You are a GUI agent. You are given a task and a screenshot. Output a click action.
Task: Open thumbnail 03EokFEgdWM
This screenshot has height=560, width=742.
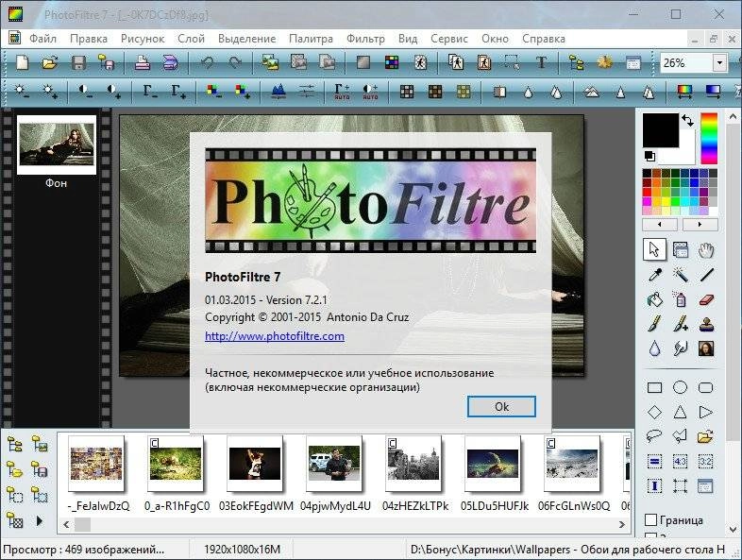[x=255, y=464]
